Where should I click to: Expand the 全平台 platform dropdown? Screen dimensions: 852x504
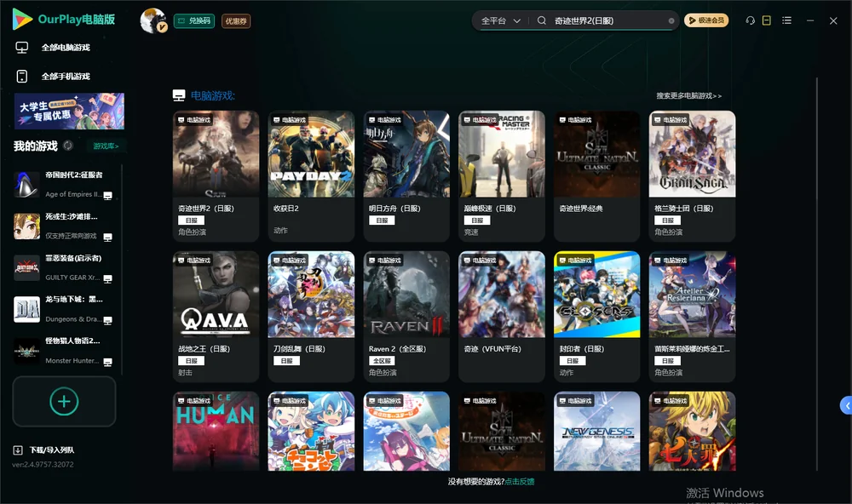click(x=500, y=20)
